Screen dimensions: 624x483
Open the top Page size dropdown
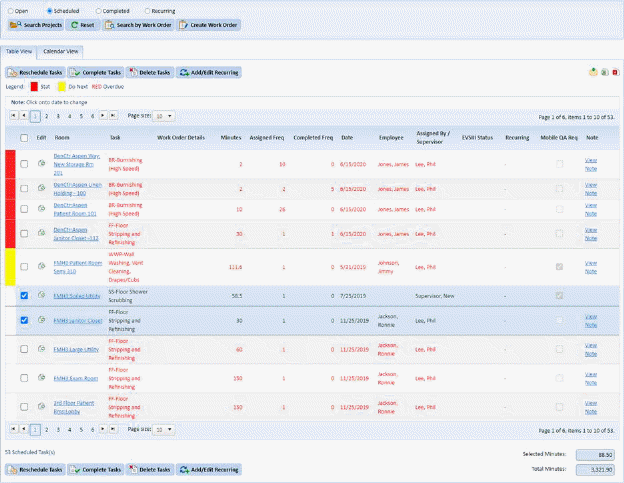click(x=166, y=116)
